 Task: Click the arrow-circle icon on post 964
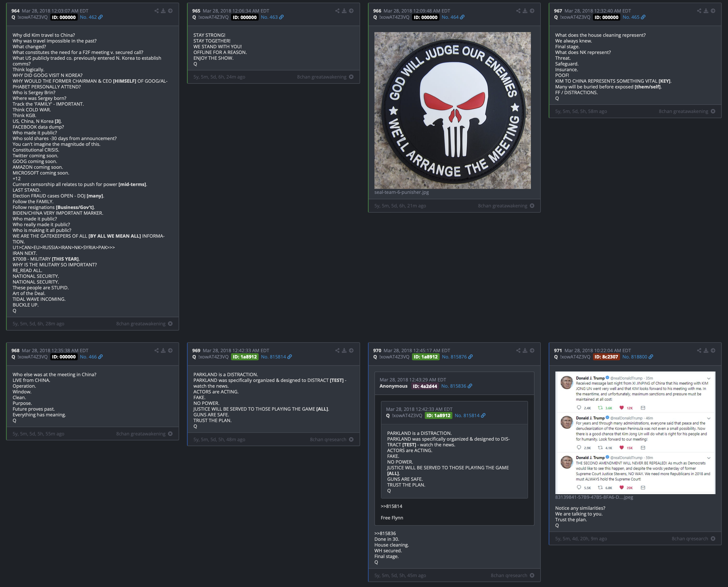coord(170,11)
